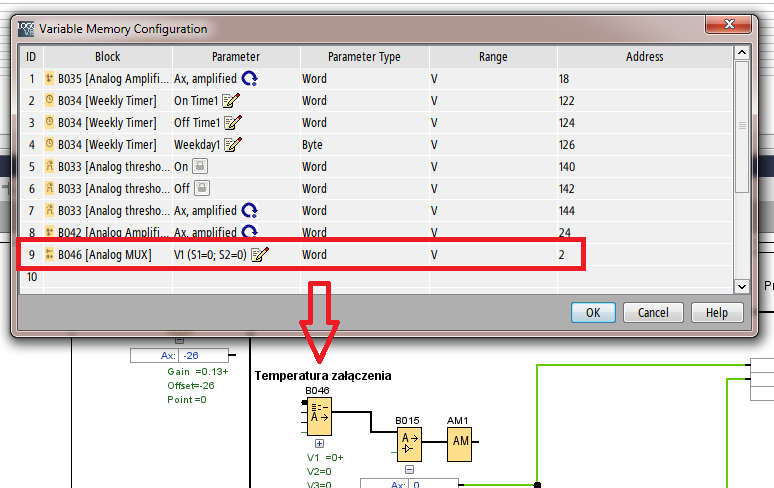The width and height of the screenshot is (774, 488).
Task: Click the 'Offset=-26' parameter text
Action: point(191,385)
